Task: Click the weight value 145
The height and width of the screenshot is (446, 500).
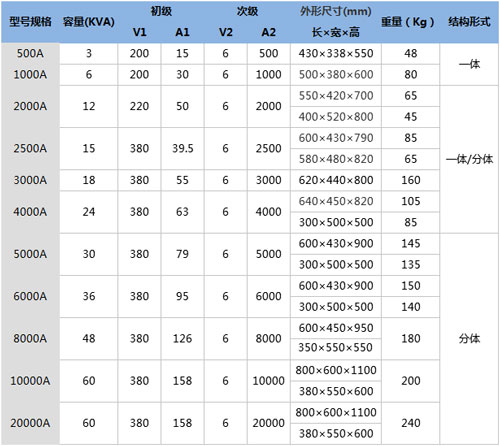Action: (x=411, y=243)
